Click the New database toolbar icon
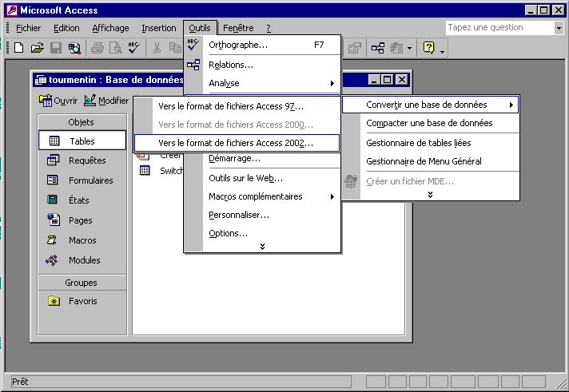Screen dimensions: 569x392 click(19, 48)
